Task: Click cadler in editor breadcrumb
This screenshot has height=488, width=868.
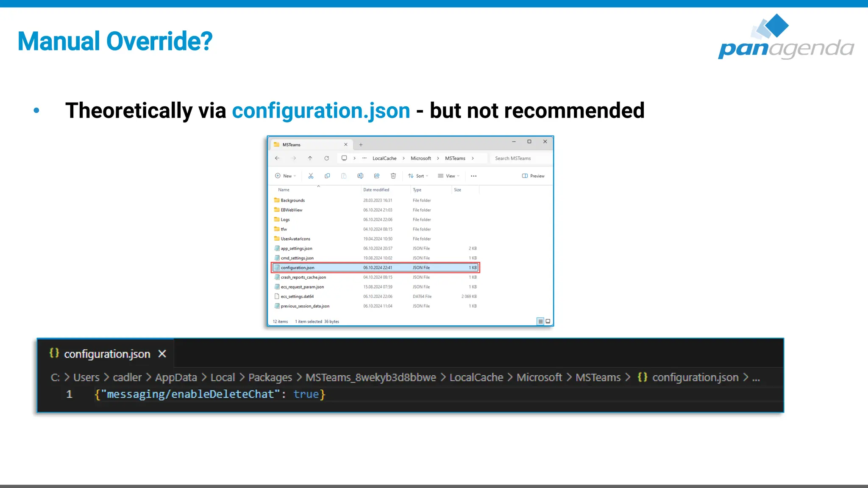Action: 127,377
